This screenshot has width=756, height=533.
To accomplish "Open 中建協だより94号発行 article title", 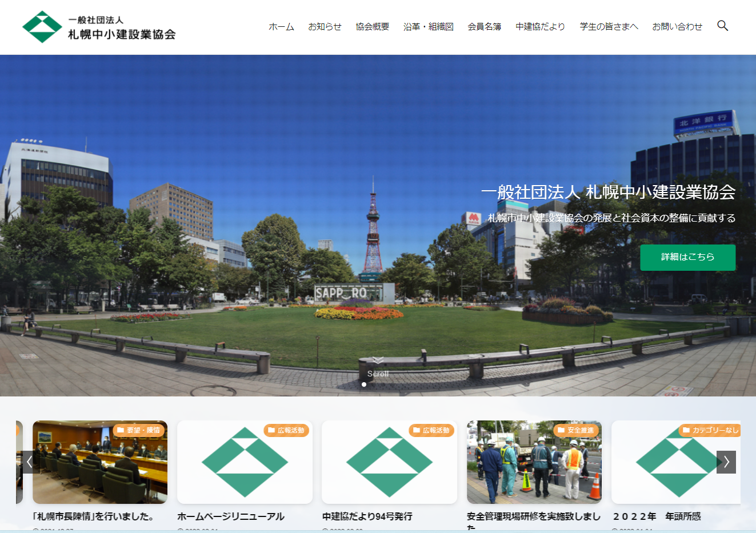I will click(x=367, y=516).
